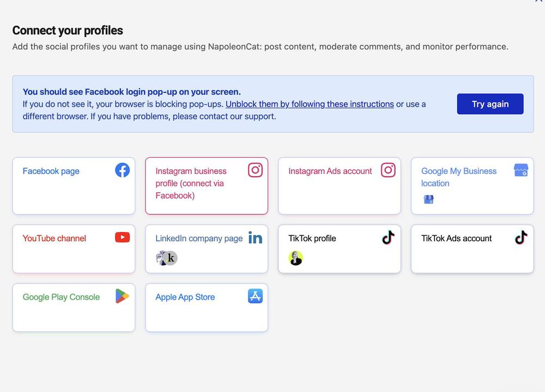This screenshot has width=545, height=392.
Task: Click the Facebook logo icon
Action: [122, 170]
